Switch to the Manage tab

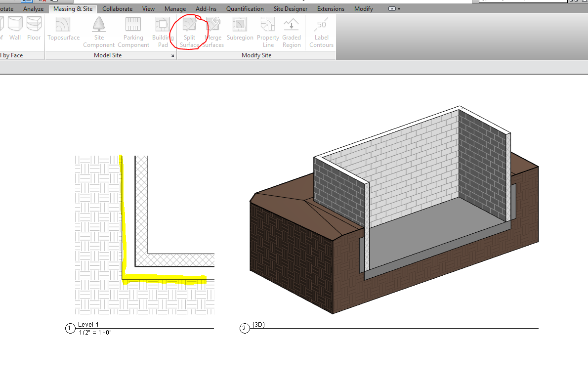click(x=175, y=8)
